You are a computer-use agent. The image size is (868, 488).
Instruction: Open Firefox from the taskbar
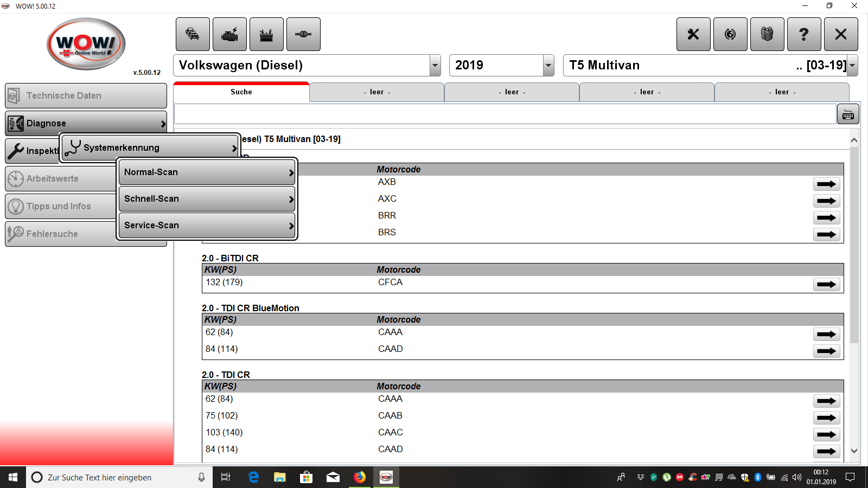click(x=359, y=477)
